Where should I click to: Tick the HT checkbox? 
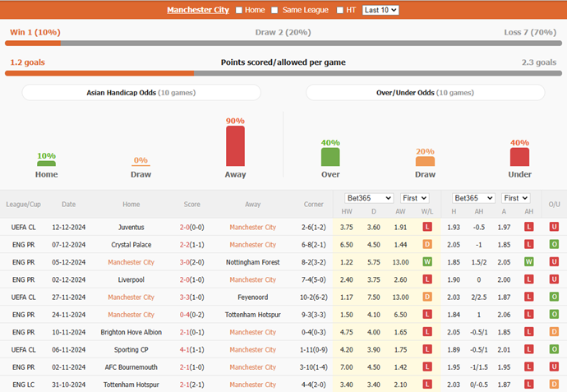point(340,10)
